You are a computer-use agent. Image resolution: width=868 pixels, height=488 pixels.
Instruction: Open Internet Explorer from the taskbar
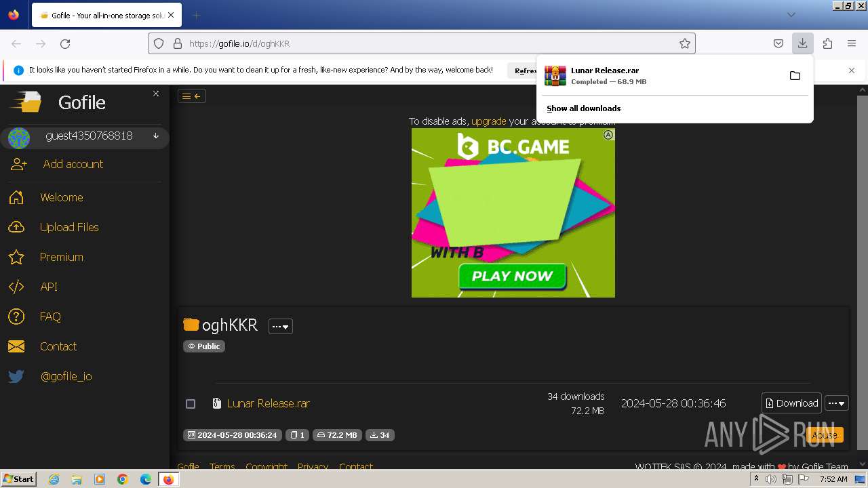click(x=54, y=479)
